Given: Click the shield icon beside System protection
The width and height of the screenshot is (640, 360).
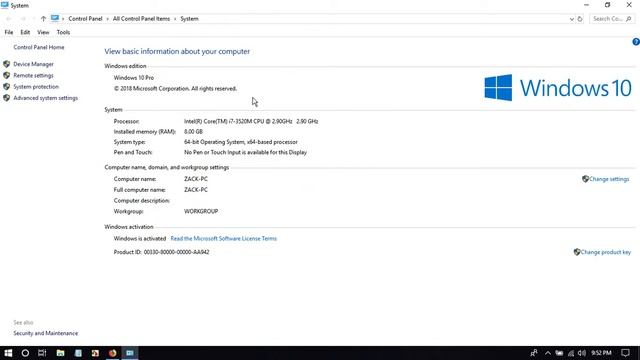Looking at the screenshot, I should 7,87.
